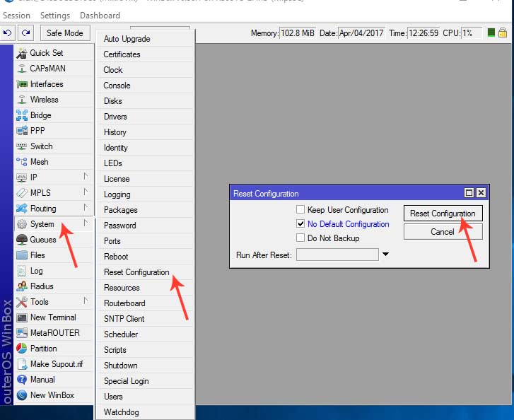Select Routerboard submenu entry
This screenshot has width=514, height=420.
145,303
